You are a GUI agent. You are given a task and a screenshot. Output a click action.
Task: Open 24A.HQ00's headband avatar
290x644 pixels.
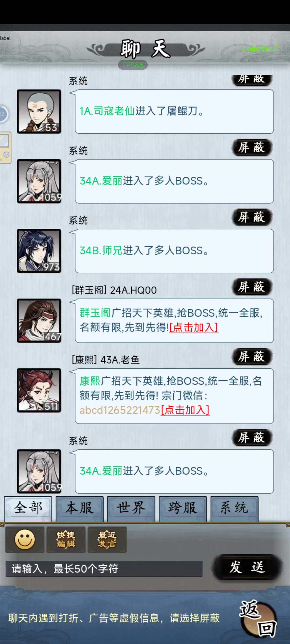pyautogui.click(x=39, y=321)
